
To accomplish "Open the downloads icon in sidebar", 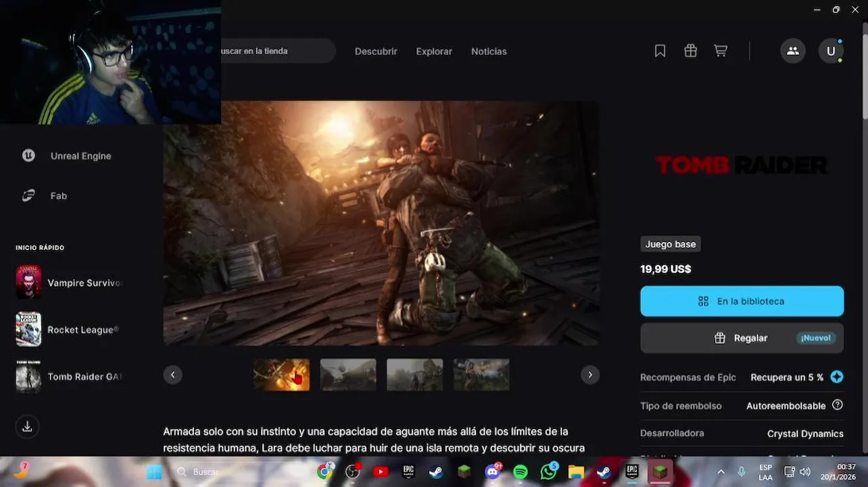I will point(27,426).
